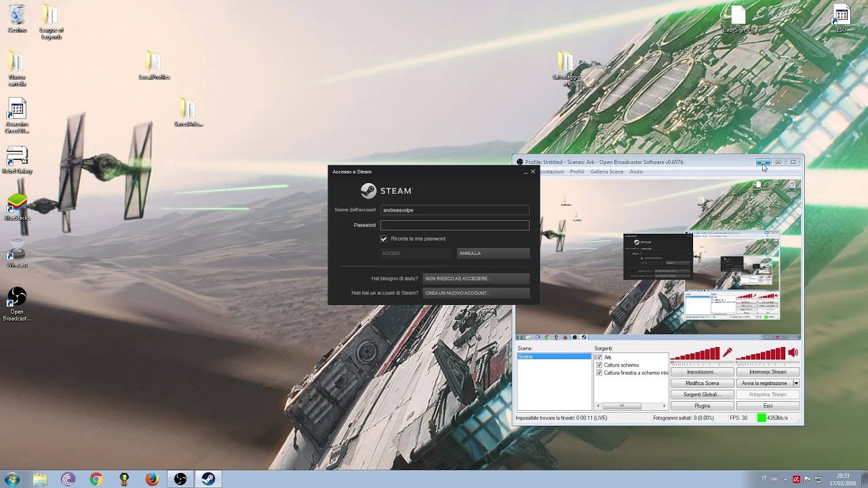Open Sorgenti Globali button

click(702, 394)
